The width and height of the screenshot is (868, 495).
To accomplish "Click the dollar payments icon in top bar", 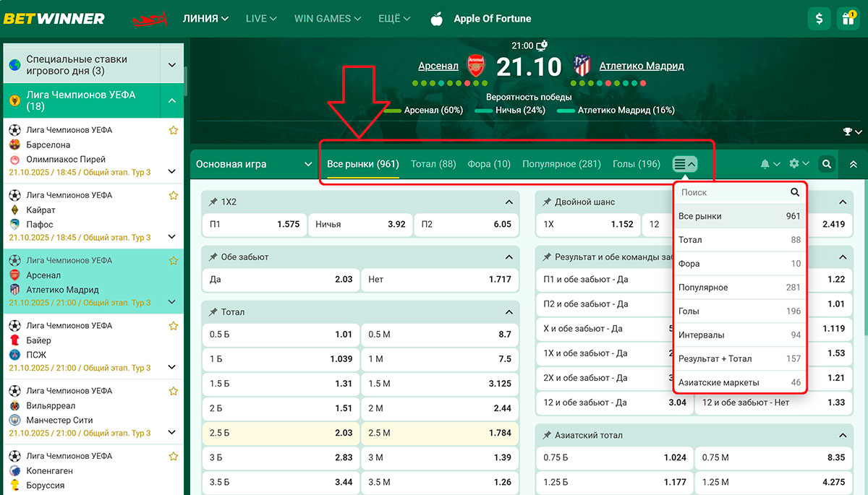I will click(819, 17).
